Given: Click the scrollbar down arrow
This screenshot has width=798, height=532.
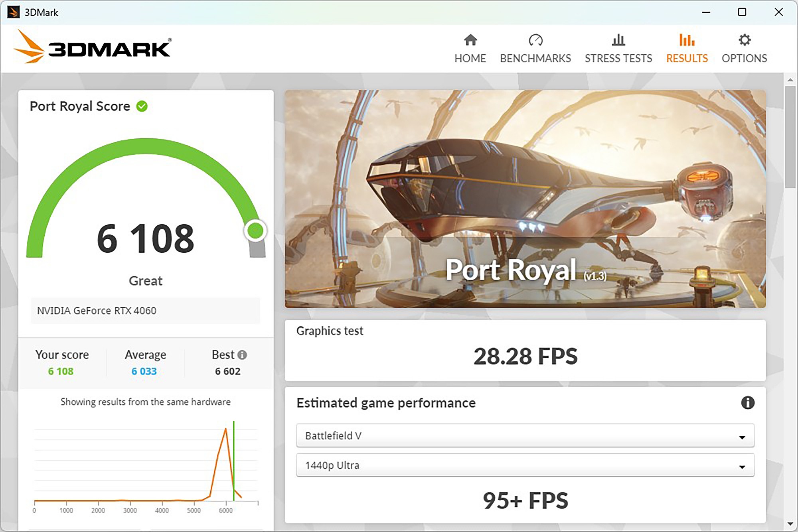Looking at the screenshot, I should (x=790, y=524).
